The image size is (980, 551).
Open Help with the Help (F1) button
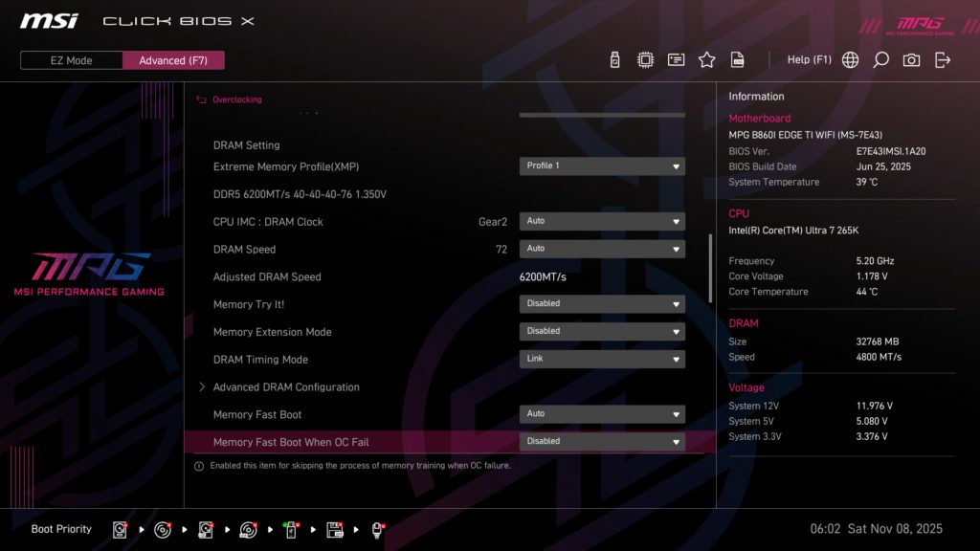click(810, 58)
